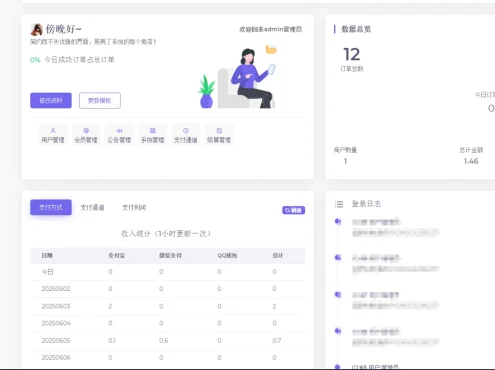Screen dimensions: 495x370
Task: Select the 20250602 date cell
Action: point(56,289)
